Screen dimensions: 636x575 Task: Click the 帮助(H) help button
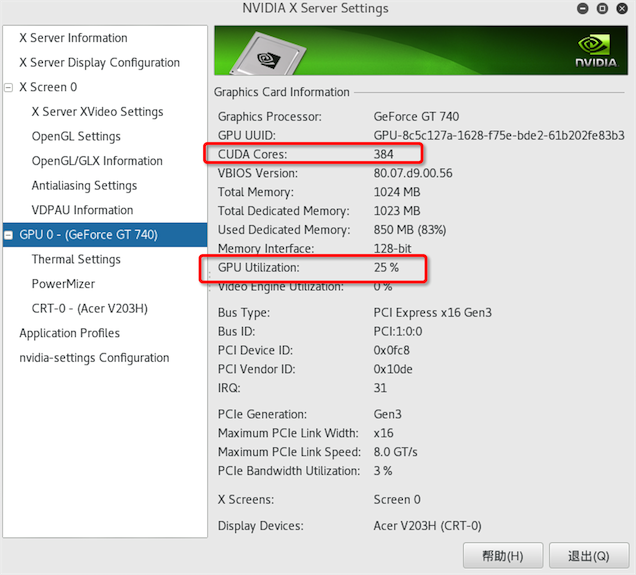click(x=503, y=556)
